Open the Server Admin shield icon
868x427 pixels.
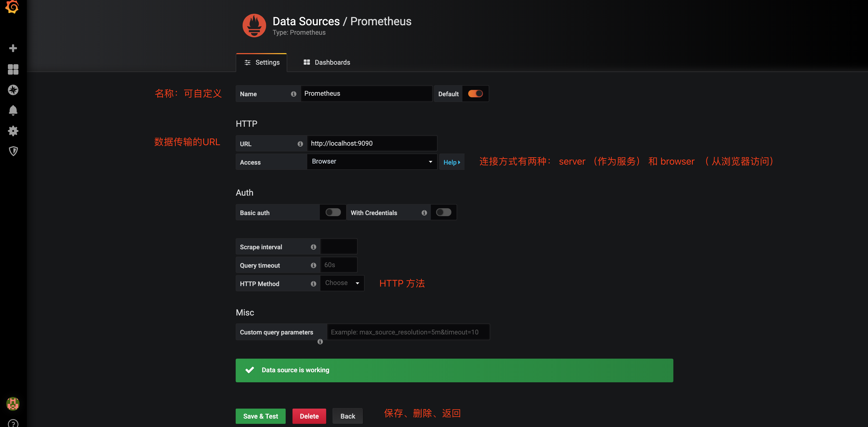coord(13,151)
